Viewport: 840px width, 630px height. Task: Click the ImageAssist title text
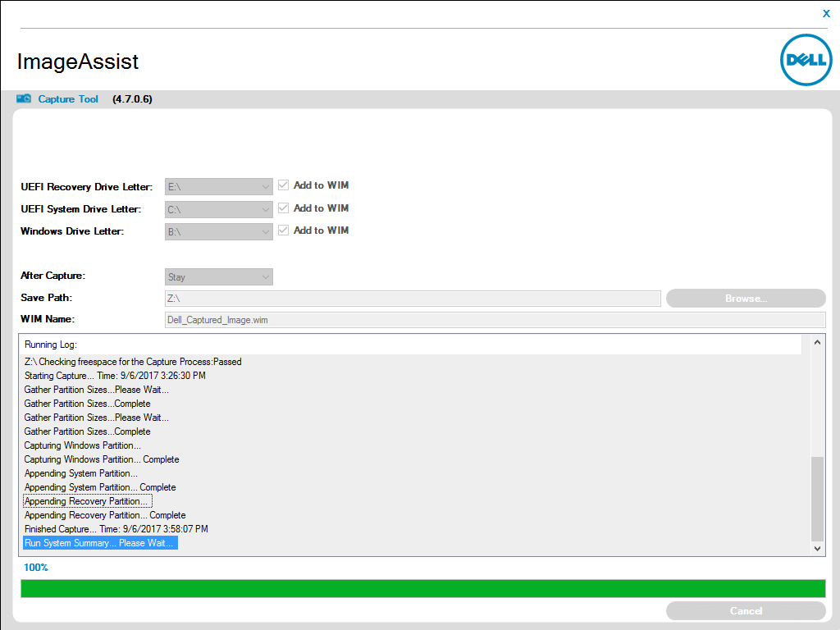tap(78, 62)
